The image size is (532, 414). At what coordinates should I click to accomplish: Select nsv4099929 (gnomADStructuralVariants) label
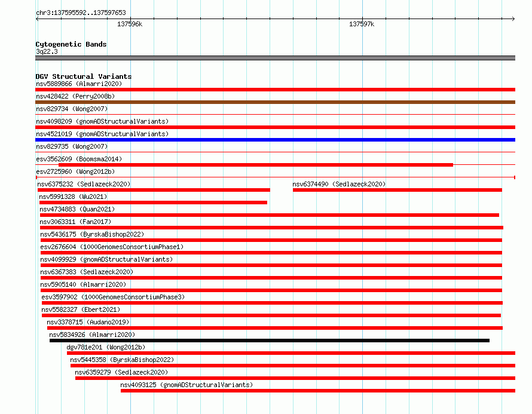(x=106, y=259)
